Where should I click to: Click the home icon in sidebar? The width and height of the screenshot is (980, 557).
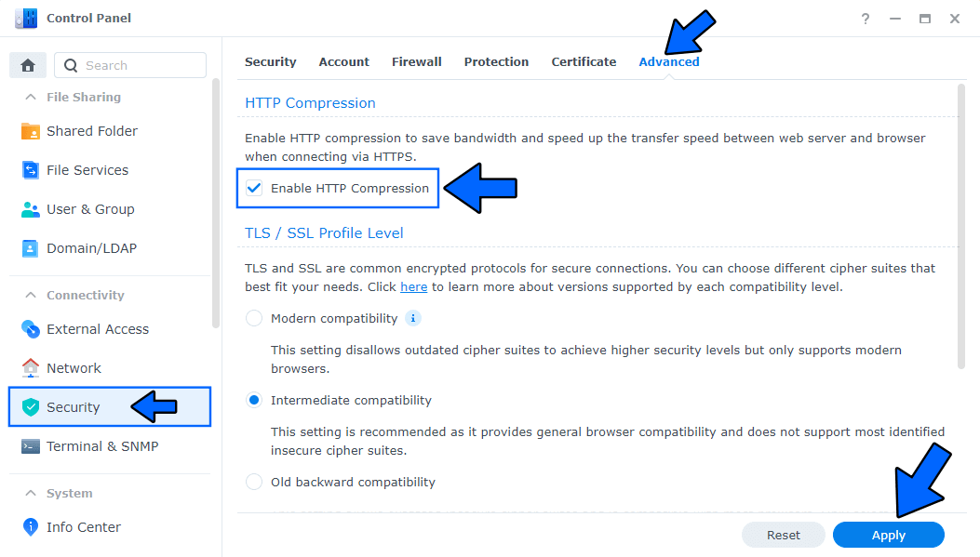[x=28, y=65]
